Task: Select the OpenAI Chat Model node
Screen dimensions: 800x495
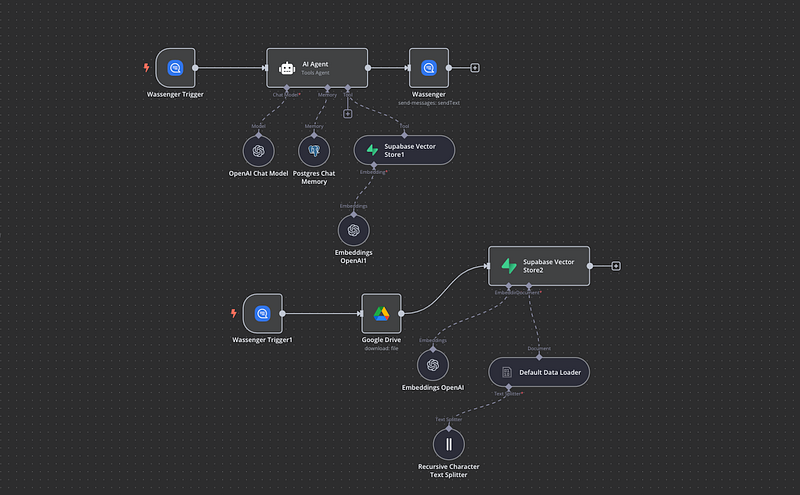Action: click(258, 151)
